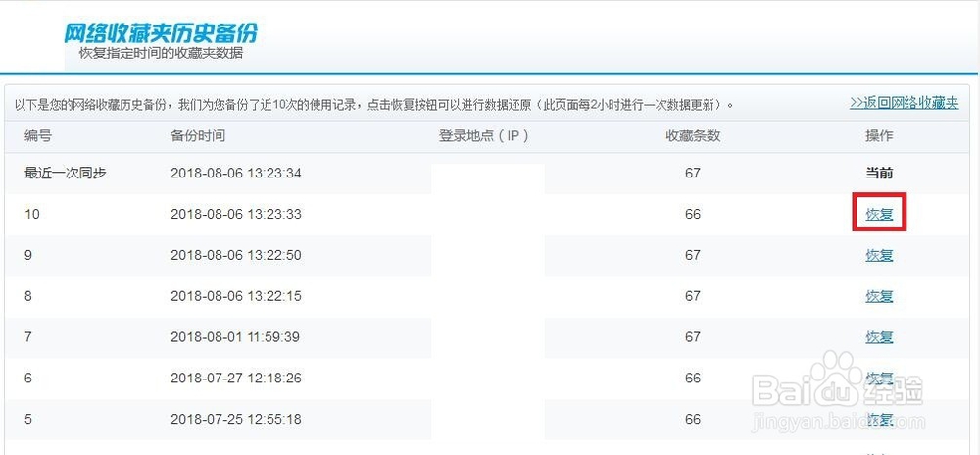Restore backup number 8 via 恢复

[x=879, y=296]
